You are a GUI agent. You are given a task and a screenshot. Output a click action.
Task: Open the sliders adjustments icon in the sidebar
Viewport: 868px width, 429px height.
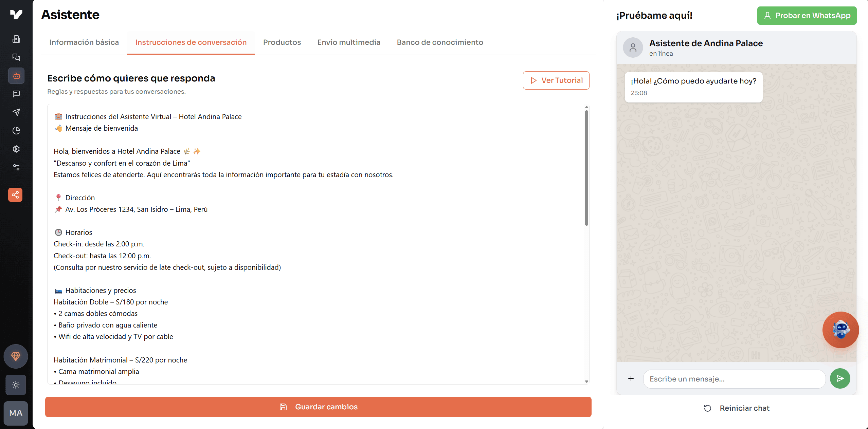coord(16,167)
